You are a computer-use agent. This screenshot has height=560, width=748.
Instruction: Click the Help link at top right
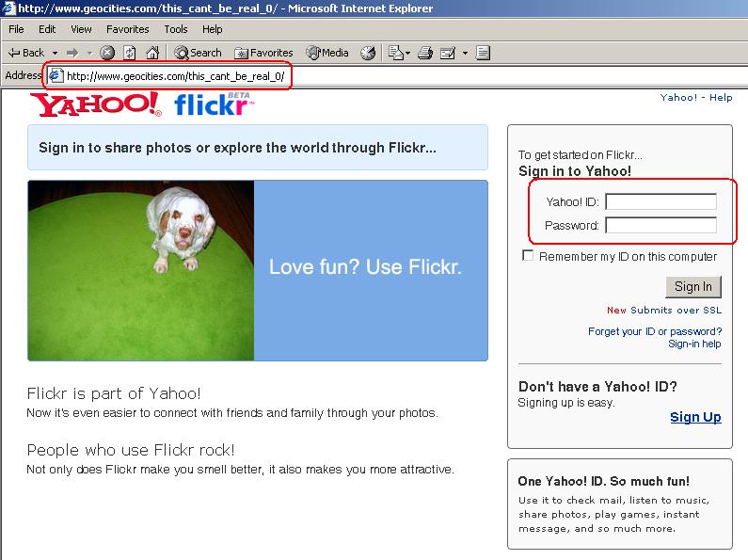[x=721, y=97]
